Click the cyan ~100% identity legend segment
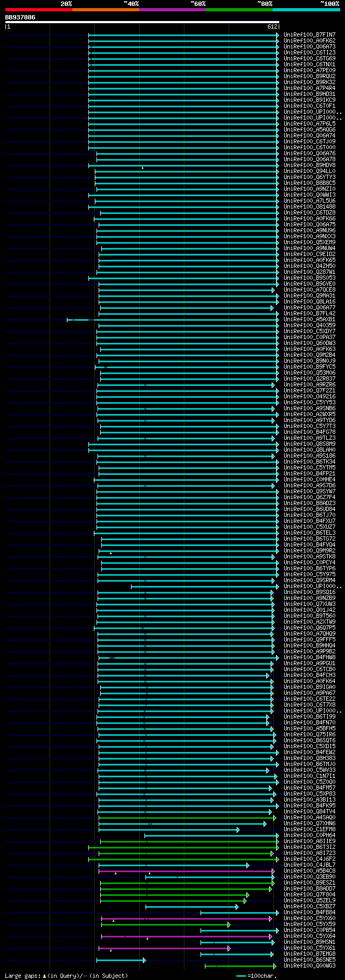The height and width of the screenshot is (980, 345). 306,10
